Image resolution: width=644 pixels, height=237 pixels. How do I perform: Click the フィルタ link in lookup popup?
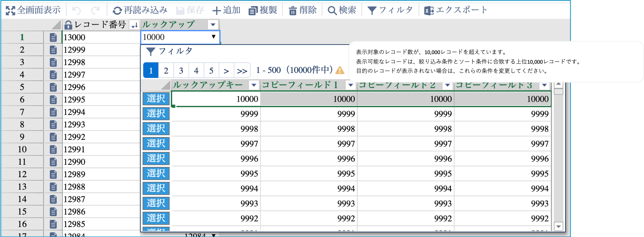[x=170, y=51]
